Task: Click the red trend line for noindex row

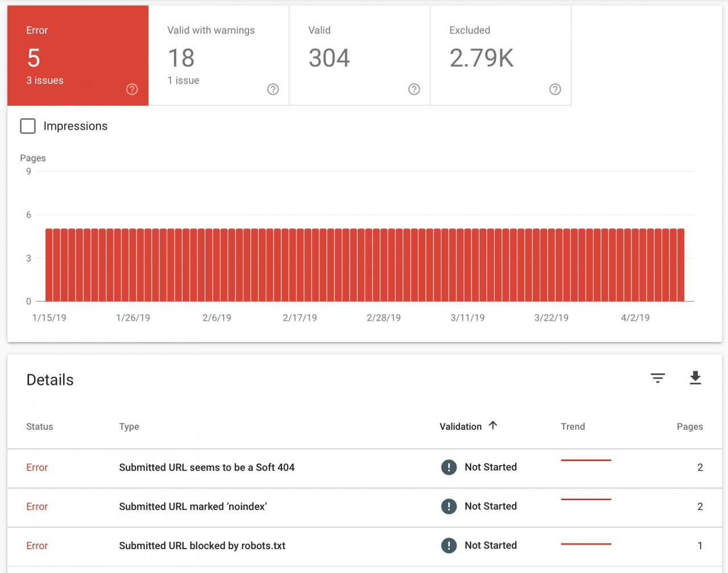Action: click(x=586, y=500)
